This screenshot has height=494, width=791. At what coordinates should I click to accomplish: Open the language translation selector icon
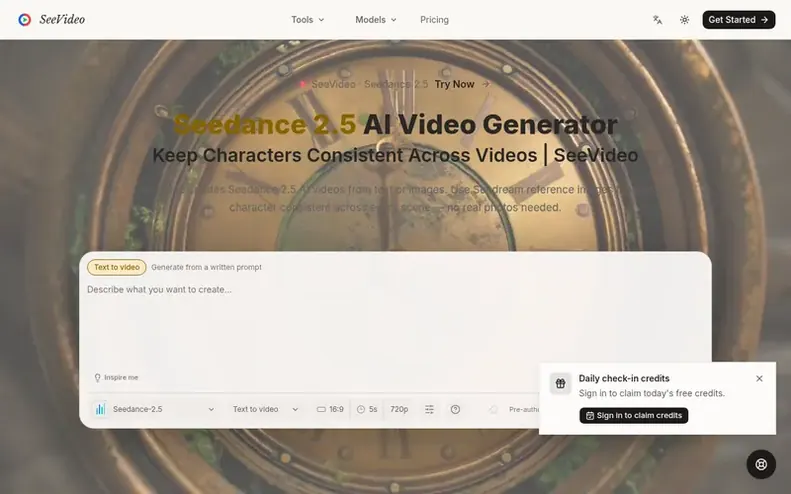coord(657,20)
